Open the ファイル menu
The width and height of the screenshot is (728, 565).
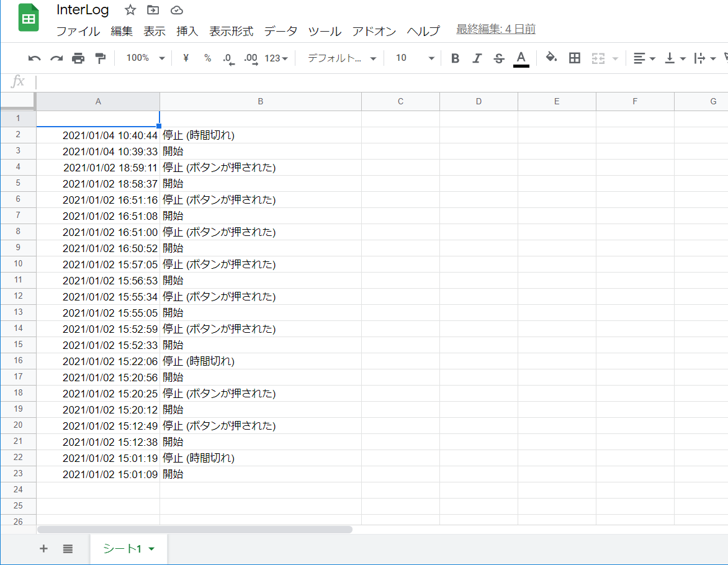78,31
